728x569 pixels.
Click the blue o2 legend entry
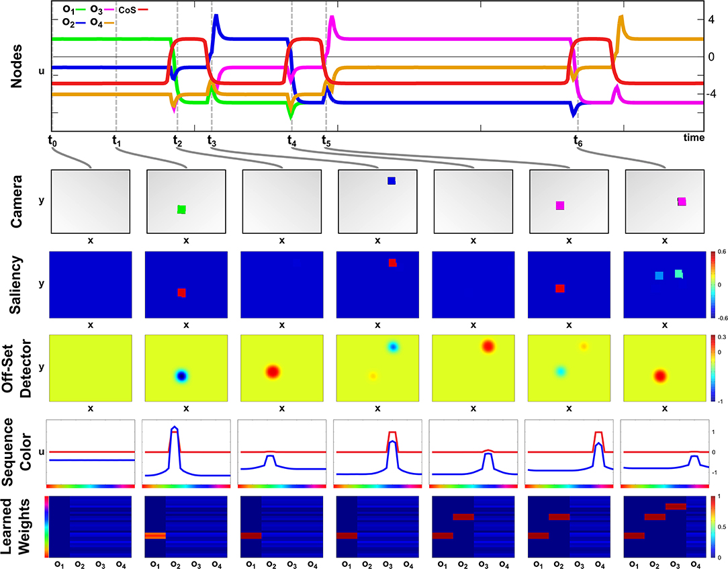click(x=75, y=21)
